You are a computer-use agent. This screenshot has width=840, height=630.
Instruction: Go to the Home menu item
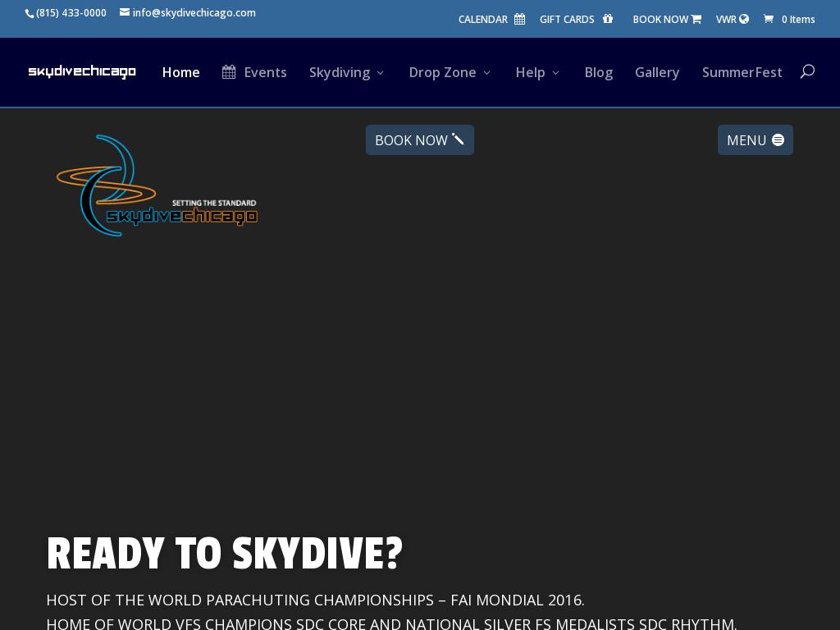pos(181,72)
